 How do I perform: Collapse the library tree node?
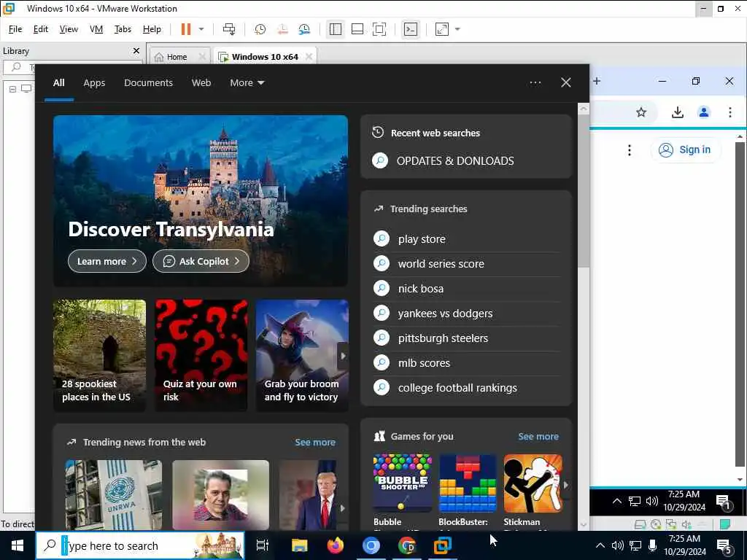pos(13,89)
